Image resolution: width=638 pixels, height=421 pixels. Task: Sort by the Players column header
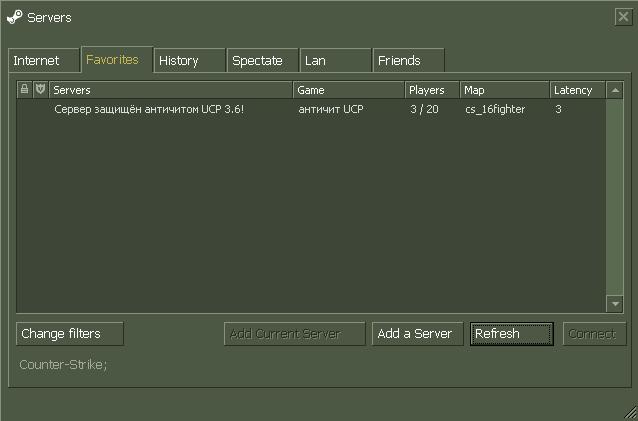click(x=432, y=90)
